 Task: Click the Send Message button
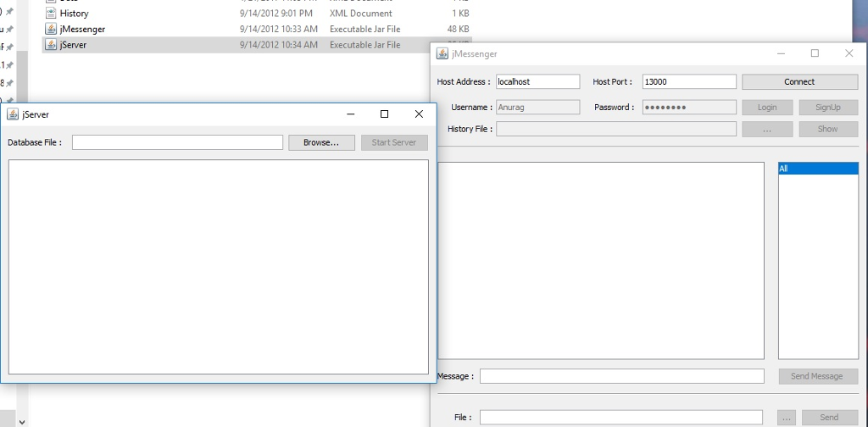coord(818,376)
